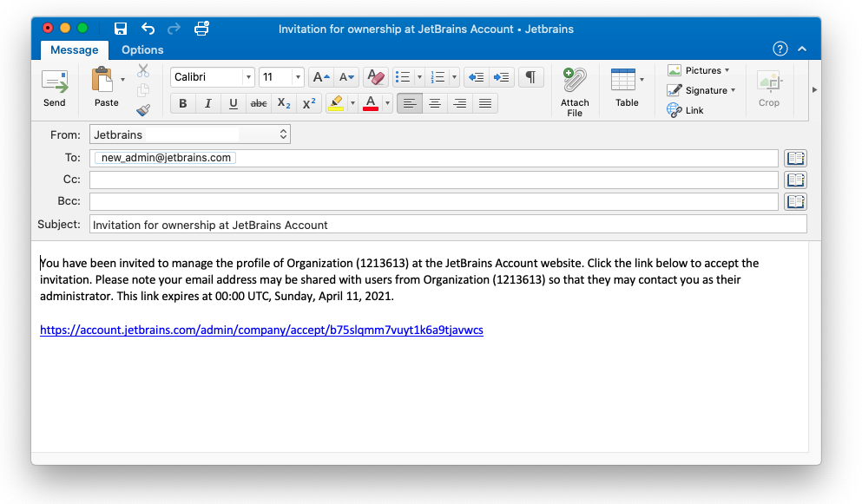Open the Calibri font name dropdown

[248, 77]
